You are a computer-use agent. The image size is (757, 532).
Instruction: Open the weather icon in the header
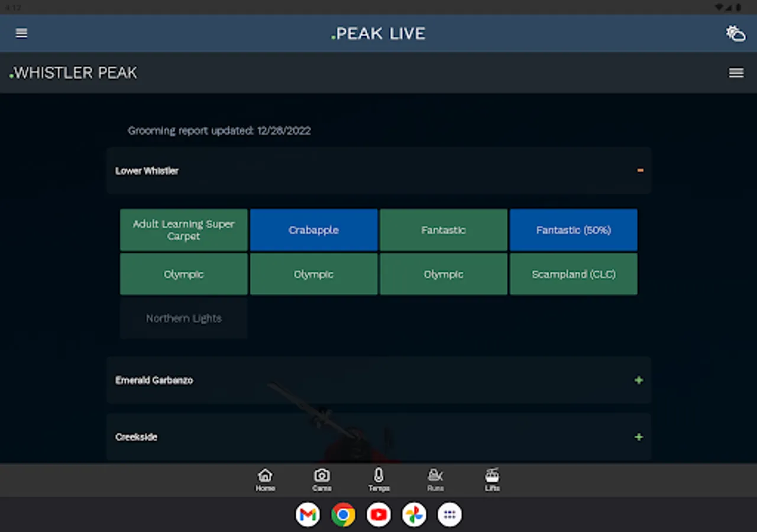[x=736, y=33]
